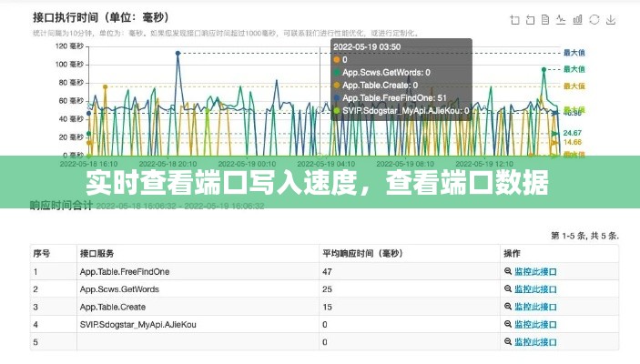Open 监控此接口 link for App.Scws.GetWords
The height and width of the screenshot is (364, 640).
pos(534,288)
